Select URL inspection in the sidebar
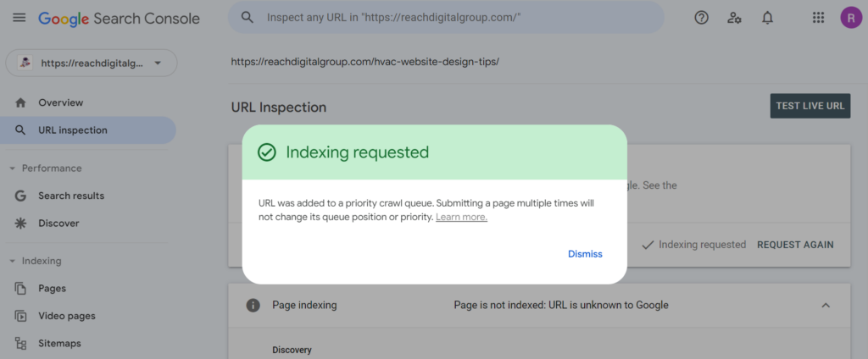The width and height of the screenshot is (868, 359). (x=88, y=130)
